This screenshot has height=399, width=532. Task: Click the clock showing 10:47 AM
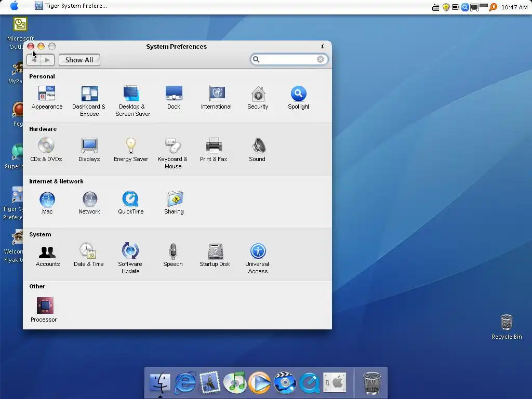point(514,7)
